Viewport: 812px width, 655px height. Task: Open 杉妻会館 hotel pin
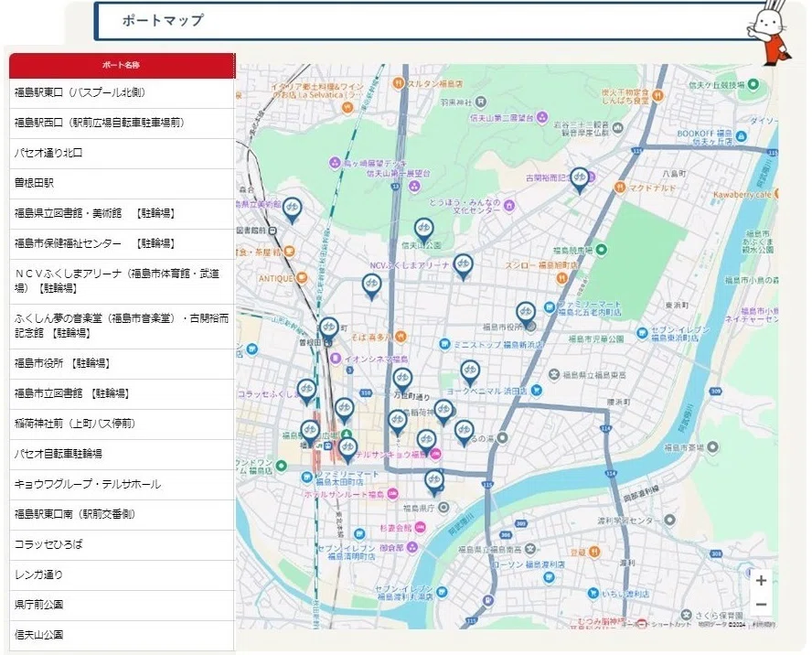pyautogui.click(x=420, y=528)
